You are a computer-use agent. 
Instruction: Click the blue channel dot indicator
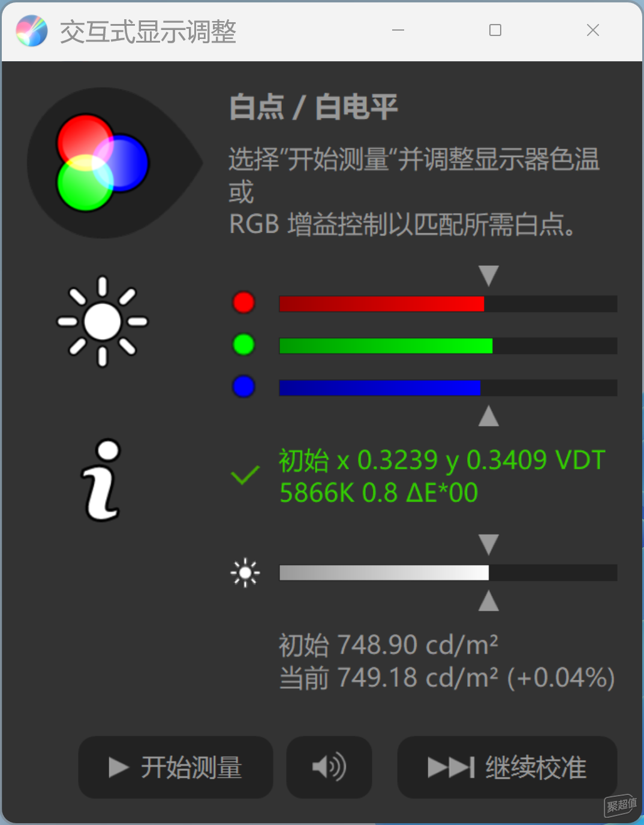243,386
